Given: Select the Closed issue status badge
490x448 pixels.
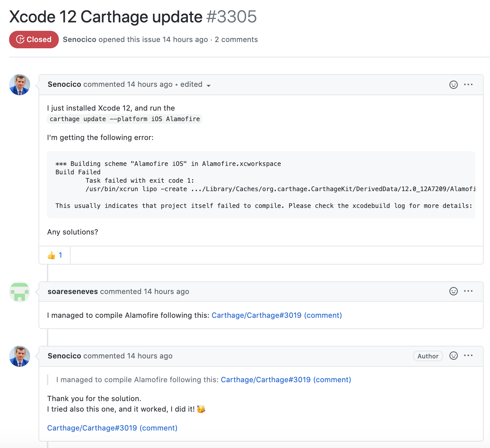Looking at the screenshot, I should point(34,40).
